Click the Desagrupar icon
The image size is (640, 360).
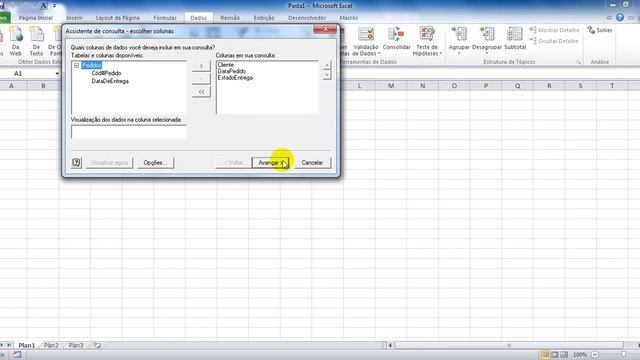pyautogui.click(x=487, y=34)
